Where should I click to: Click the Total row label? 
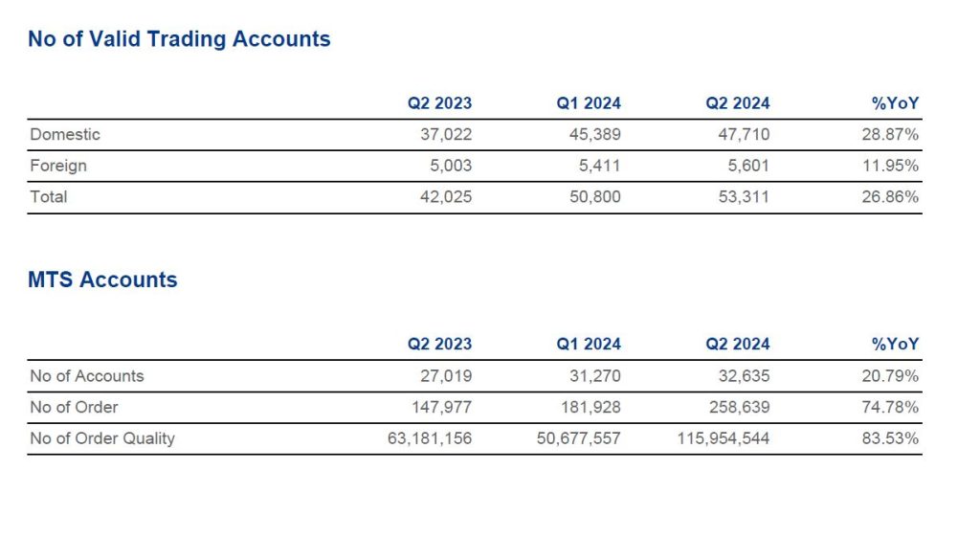click(49, 197)
